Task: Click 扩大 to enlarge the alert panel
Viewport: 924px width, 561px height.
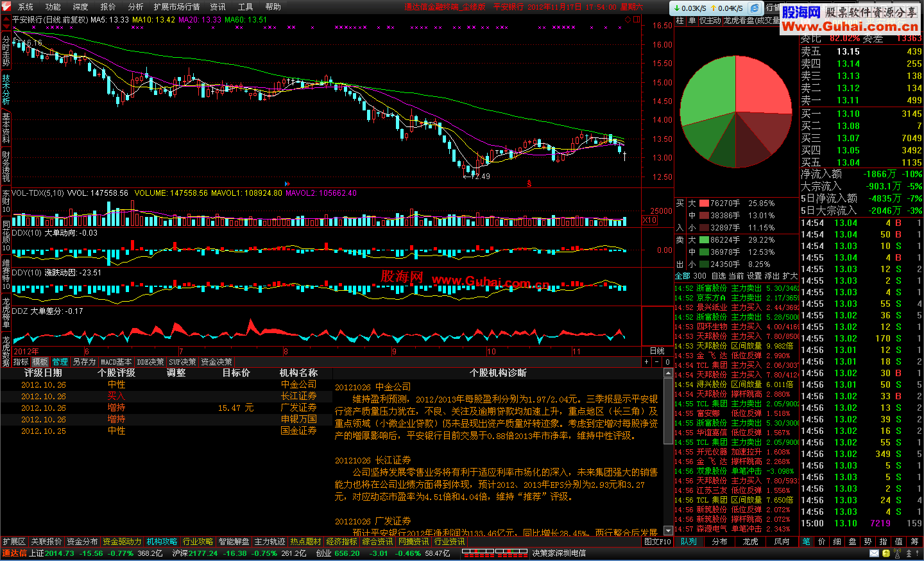Action: pos(790,276)
